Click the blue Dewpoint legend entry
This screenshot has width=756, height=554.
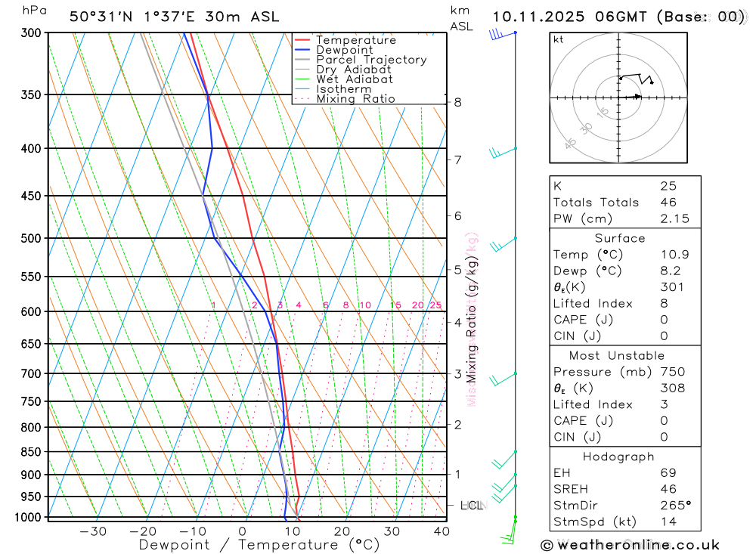point(333,50)
